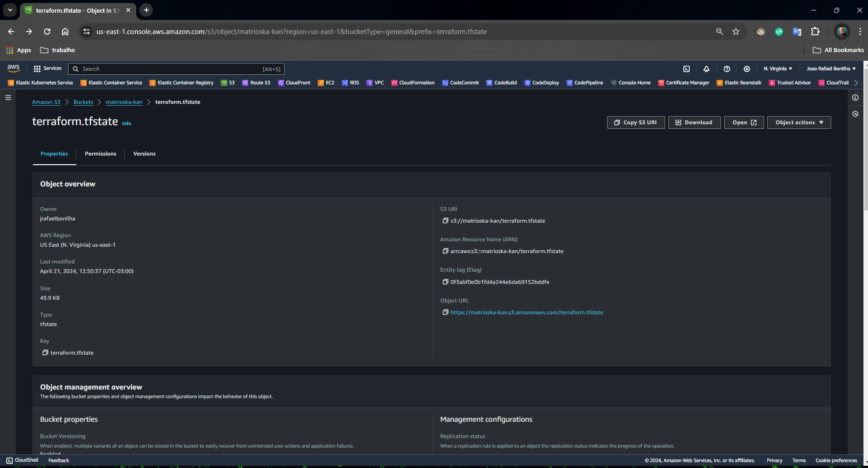Open the browser extensions puzzle icon
The width and height of the screenshot is (868, 468).
click(x=815, y=32)
